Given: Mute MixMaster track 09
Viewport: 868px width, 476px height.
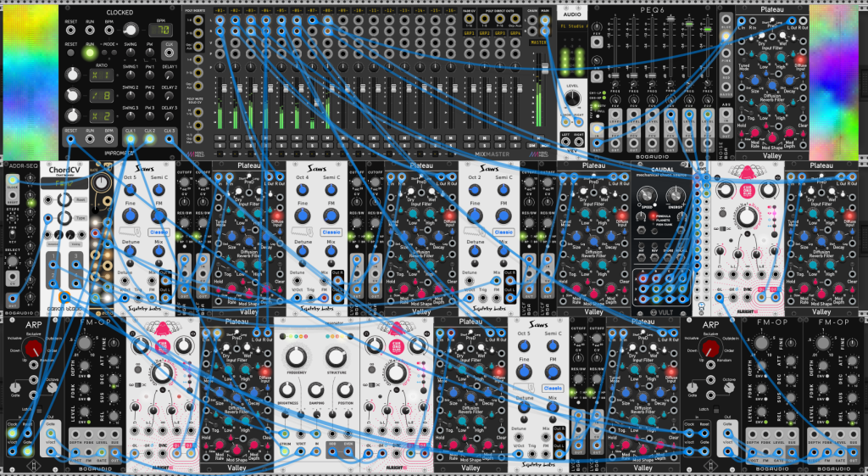Looking at the screenshot, I should [343, 138].
